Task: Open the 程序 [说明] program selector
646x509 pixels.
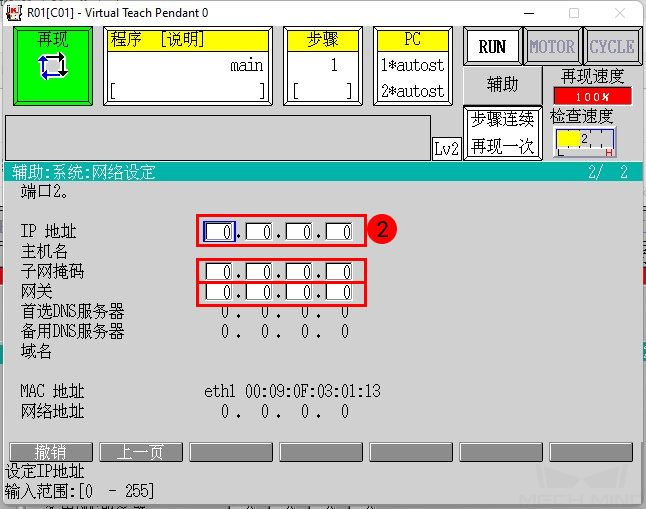Action: (188, 66)
